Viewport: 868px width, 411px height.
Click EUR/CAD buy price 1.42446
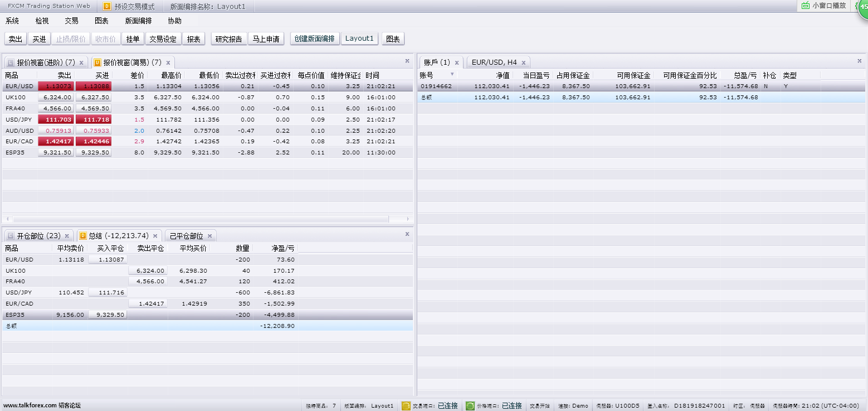point(94,142)
